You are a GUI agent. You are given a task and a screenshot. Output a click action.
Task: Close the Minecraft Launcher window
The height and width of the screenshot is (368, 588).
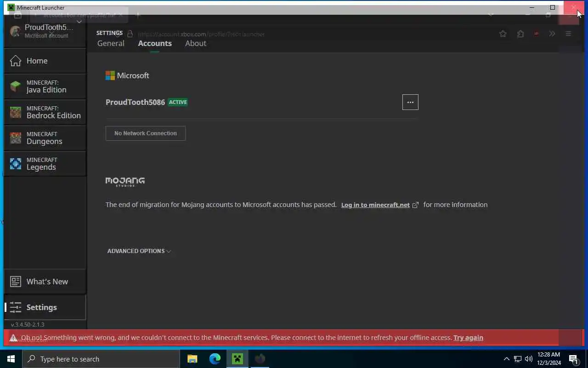(574, 7)
